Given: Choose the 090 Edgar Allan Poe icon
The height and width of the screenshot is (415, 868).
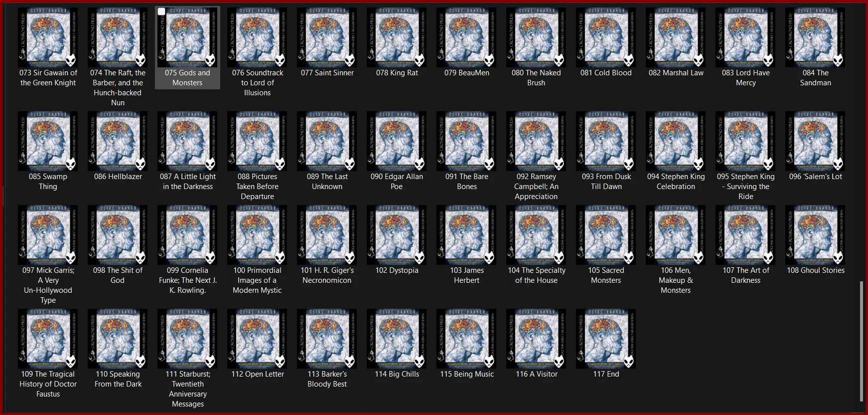Looking at the screenshot, I should point(397,141).
